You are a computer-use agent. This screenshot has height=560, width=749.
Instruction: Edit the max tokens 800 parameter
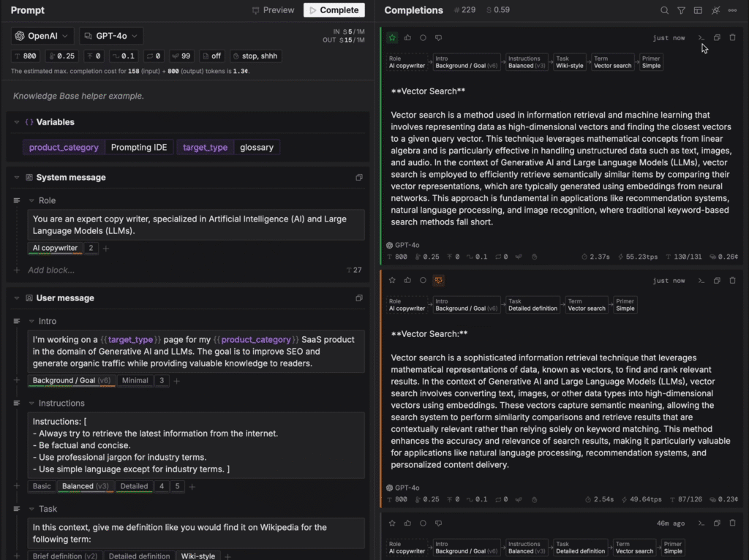[26, 56]
